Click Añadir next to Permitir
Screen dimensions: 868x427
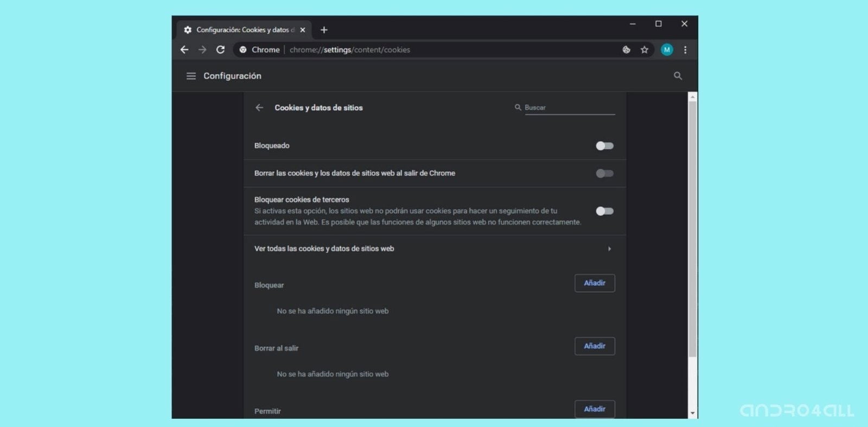(595, 409)
